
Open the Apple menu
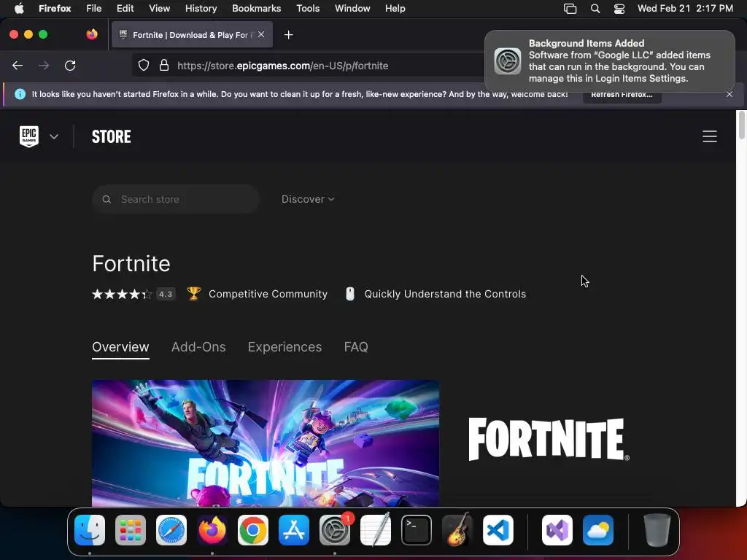point(19,8)
